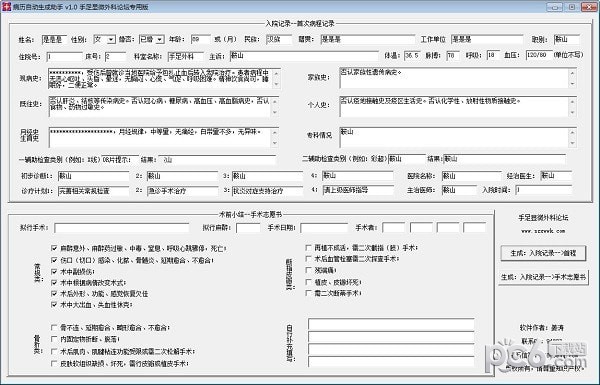600x385 pixels.
Task: Toggle the 术后外形、功能恢复欠佳 checkbox
Action: pos(54,294)
